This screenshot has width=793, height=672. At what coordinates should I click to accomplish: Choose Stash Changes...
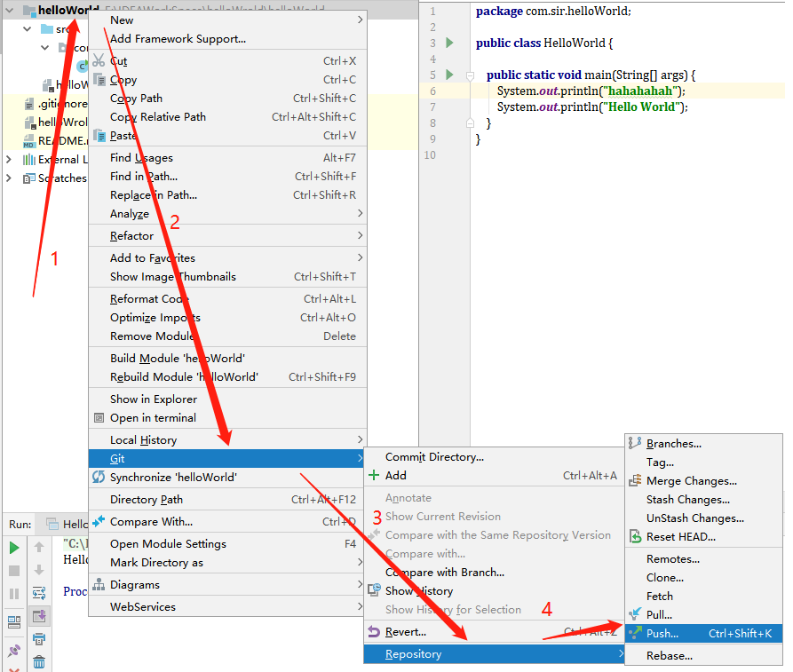click(x=704, y=500)
